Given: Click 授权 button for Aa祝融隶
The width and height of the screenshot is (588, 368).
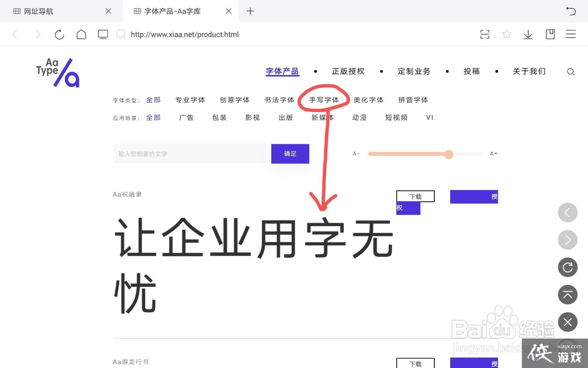Looking at the screenshot, I should coord(474,197).
